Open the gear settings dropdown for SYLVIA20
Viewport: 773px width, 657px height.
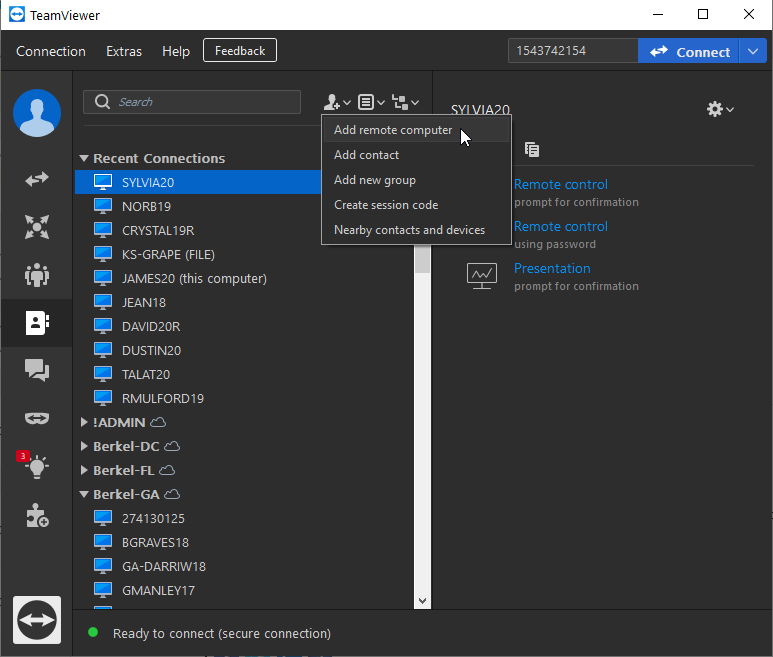pyautogui.click(x=720, y=109)
